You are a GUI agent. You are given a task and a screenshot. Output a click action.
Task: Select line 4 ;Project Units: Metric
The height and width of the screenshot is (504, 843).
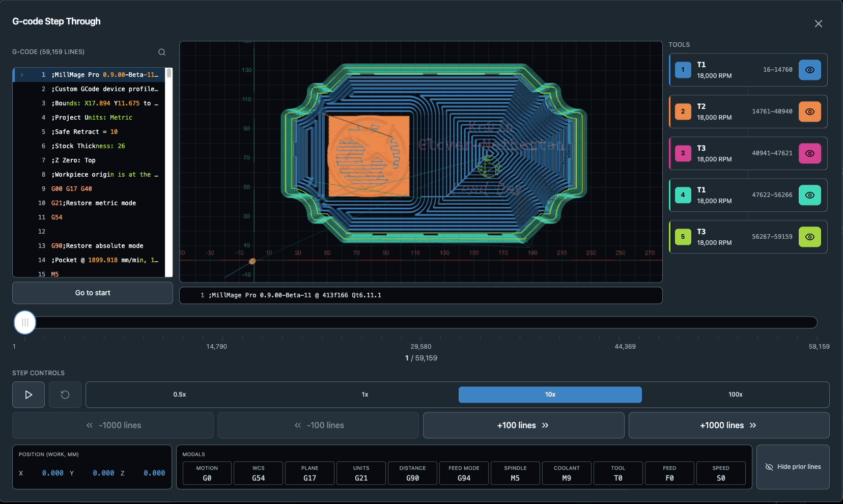[x=89, y=118]
